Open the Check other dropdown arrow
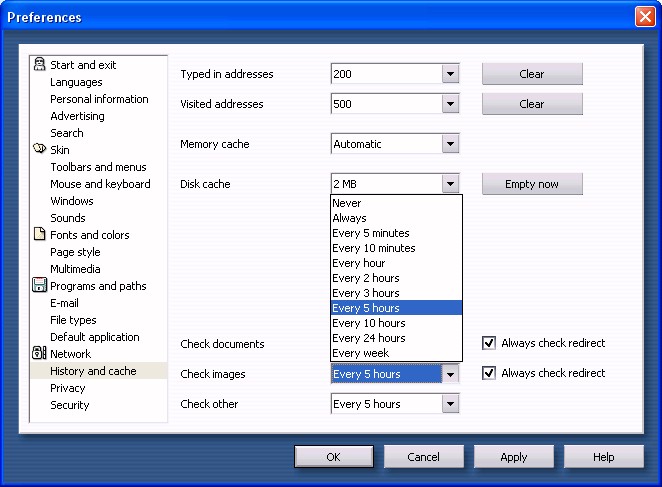This screenshot has width=662, height=487. (450, 404)
